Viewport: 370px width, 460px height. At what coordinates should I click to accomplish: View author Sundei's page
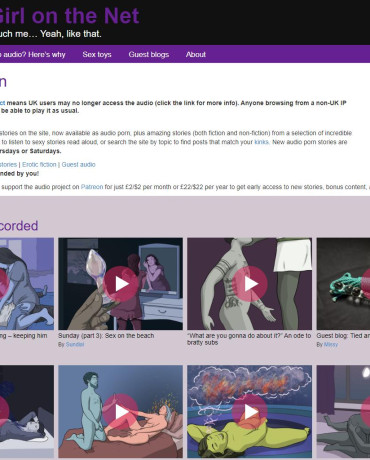[75, 344]
